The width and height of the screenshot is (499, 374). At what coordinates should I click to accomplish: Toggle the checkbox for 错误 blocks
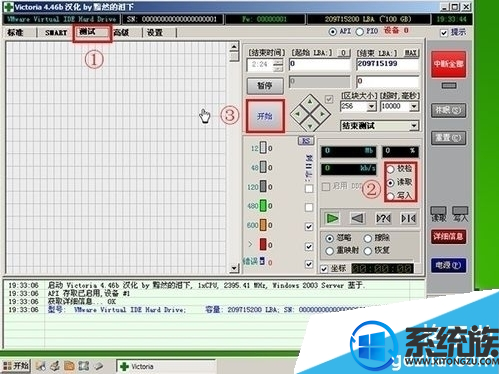coord(309,264)
